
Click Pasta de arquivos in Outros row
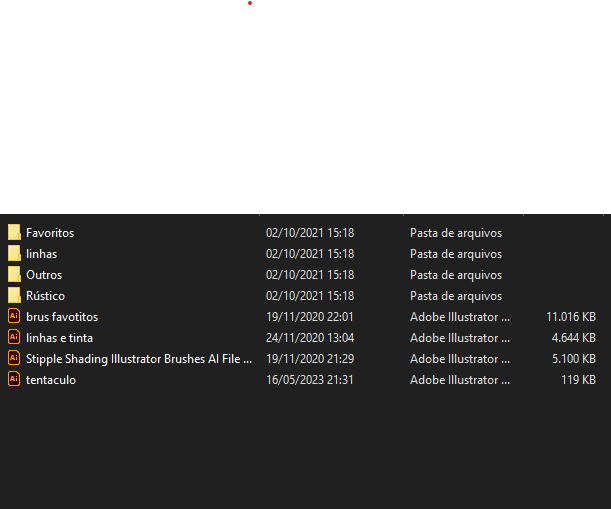[x=456, y=275]
